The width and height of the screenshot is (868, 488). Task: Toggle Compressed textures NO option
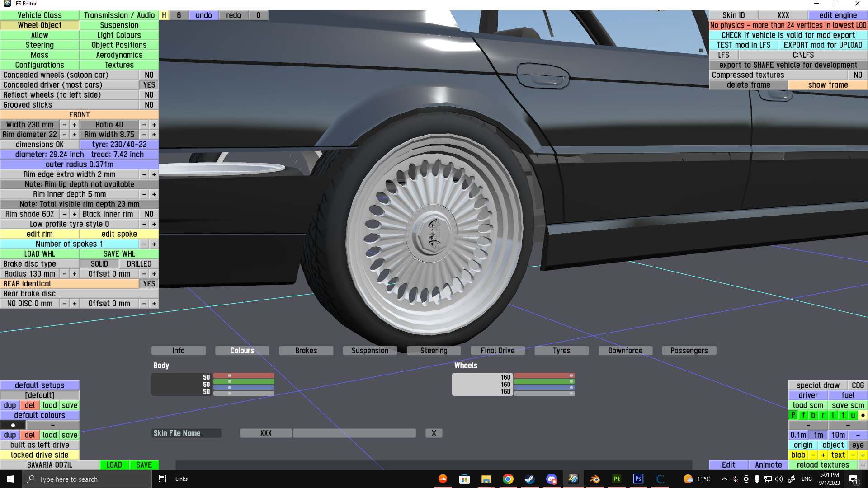pos(858,75)
